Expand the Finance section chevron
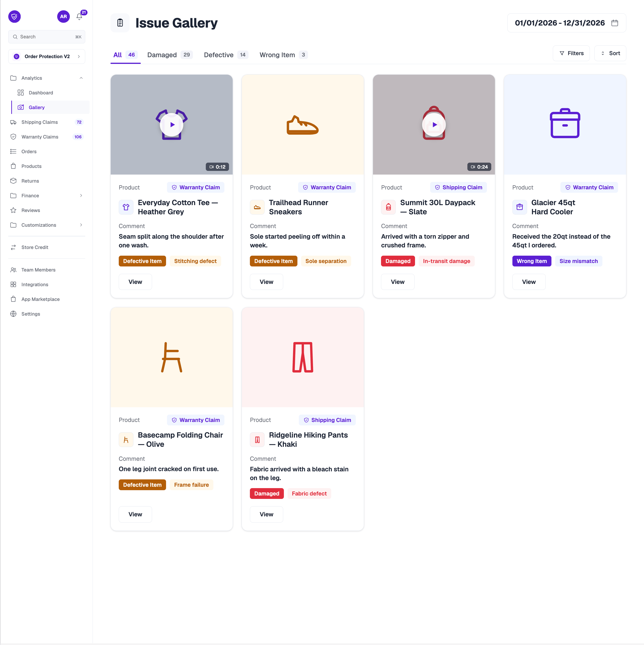The height and width of the screenshot is (645, 644). coord(81,195)
